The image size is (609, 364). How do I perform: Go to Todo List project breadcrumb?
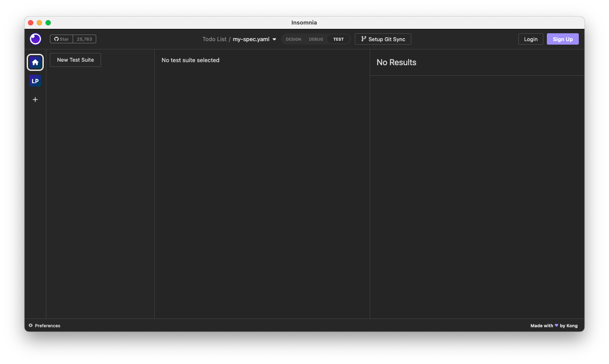[x=214, y=39]
